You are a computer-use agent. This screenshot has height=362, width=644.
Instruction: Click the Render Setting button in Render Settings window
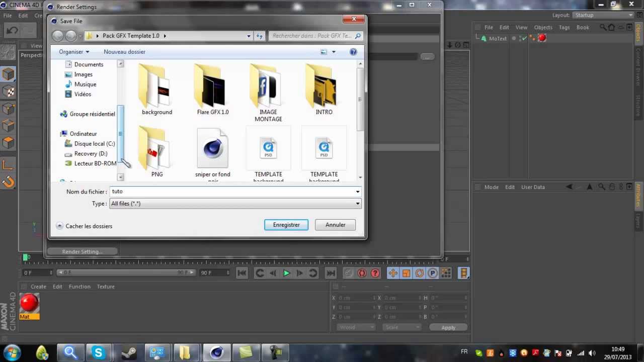[x=82, y=251]
